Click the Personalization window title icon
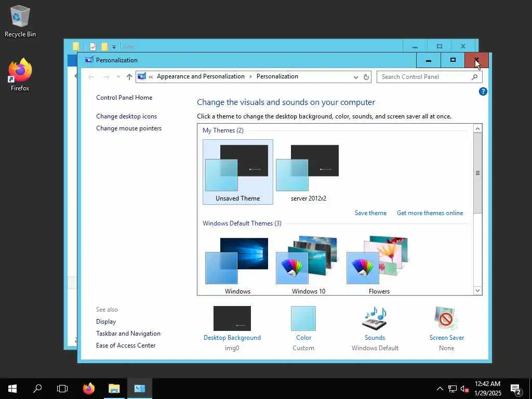Image resolution: width=532 pixels, height=399 pixels. pos(89,60)
